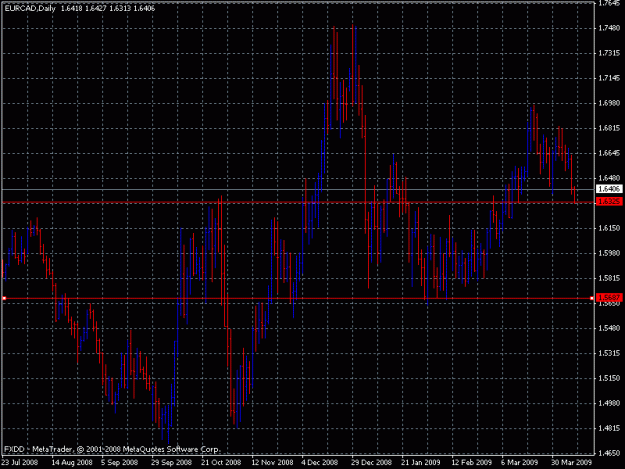Click the 12 Nov 2008 date label
The image size is (625, 469).
[272, 463]
